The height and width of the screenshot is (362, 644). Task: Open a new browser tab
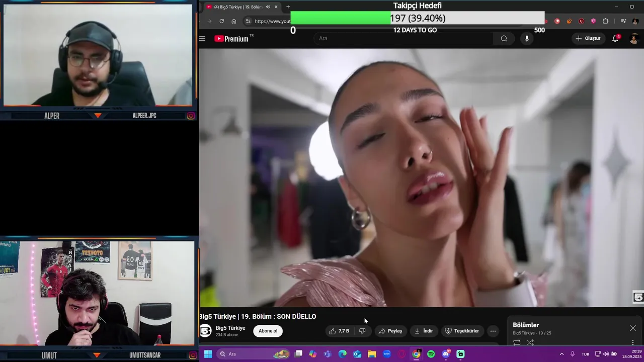pyautogui.click(x=288, y=7)
